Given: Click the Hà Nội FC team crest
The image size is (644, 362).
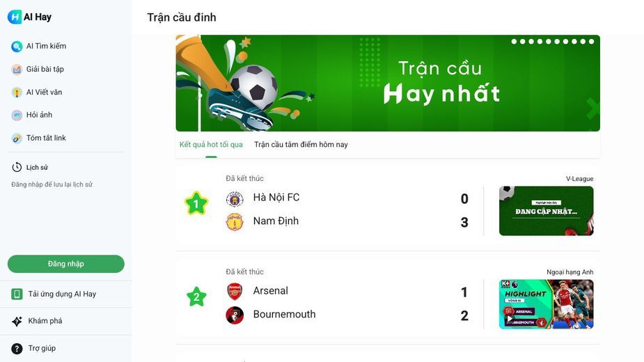Looking at the screenshot, I should pos(235,199).
